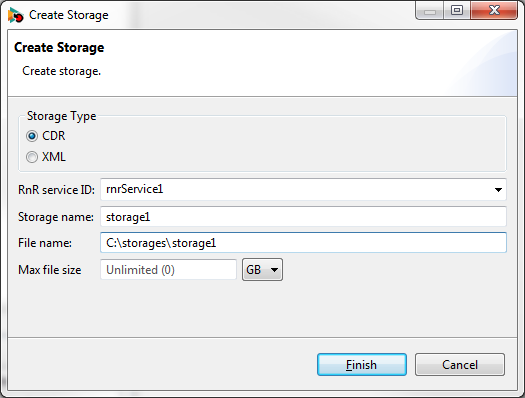Select the XML storage type radio button
Image resolution: width=525 pixels, height=398 pixels.
(x=32, y=157)
